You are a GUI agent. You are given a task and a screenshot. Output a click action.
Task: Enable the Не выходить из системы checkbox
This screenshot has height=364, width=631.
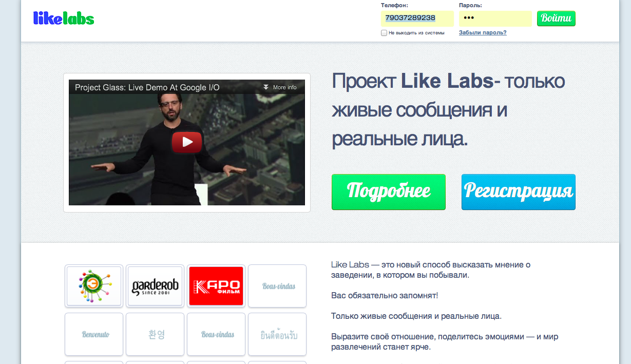(384, 33)
